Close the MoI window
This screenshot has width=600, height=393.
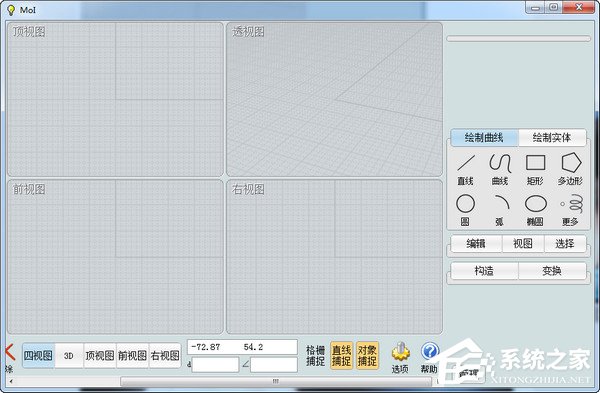[579, 7]
